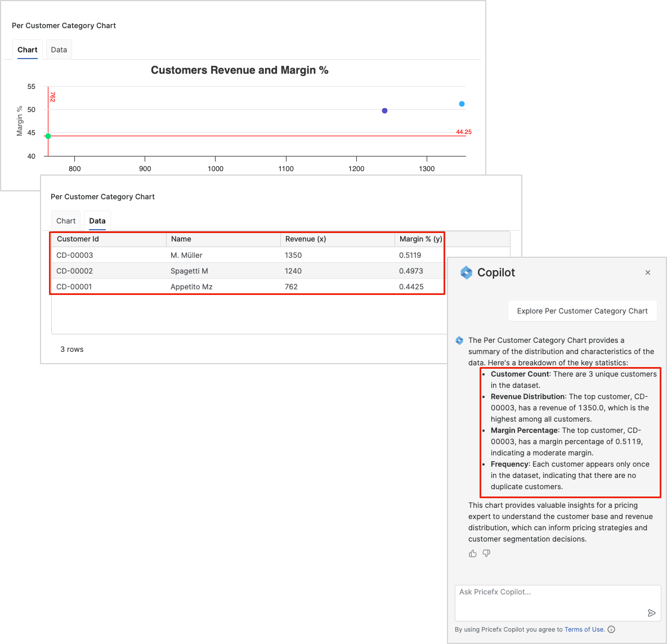Switch to Chart tab in lower data panel

click(66, 221)
